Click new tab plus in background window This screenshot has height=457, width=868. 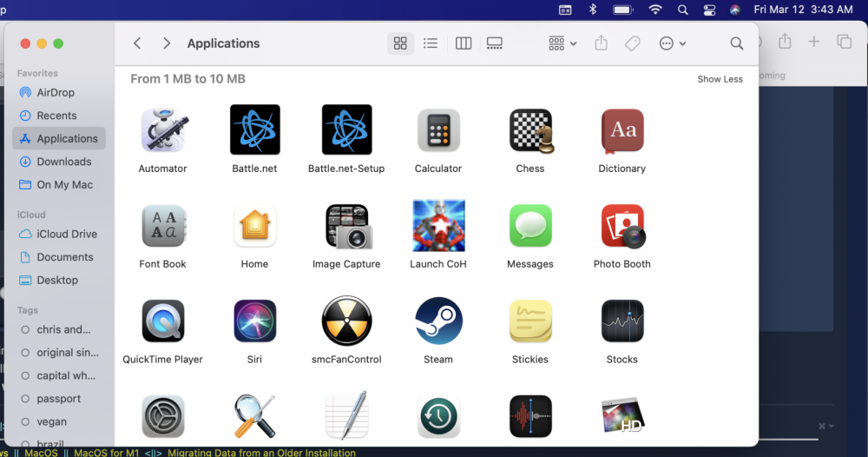(x=814, y=42)
